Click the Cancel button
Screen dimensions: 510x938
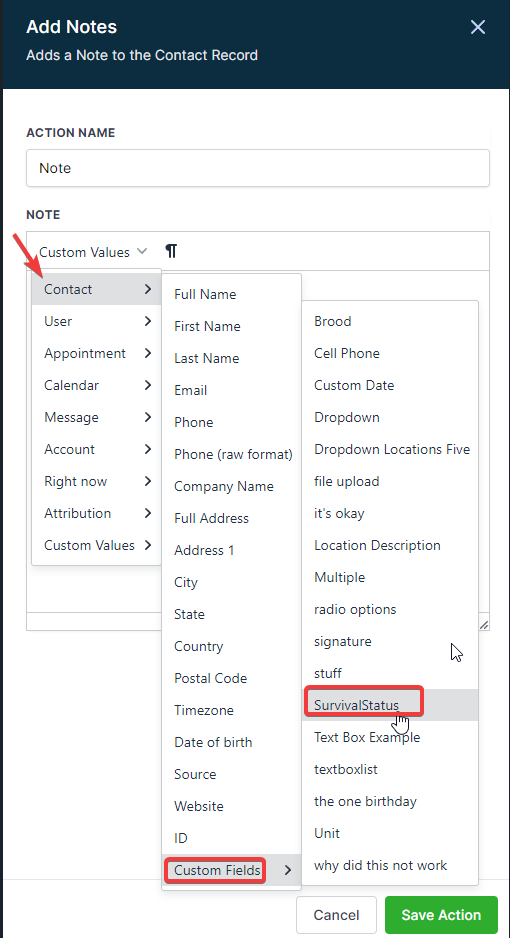(x=336, y=915)
